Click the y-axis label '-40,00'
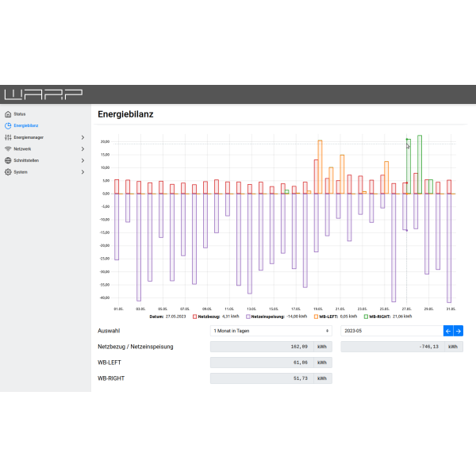 click(105, 297)
